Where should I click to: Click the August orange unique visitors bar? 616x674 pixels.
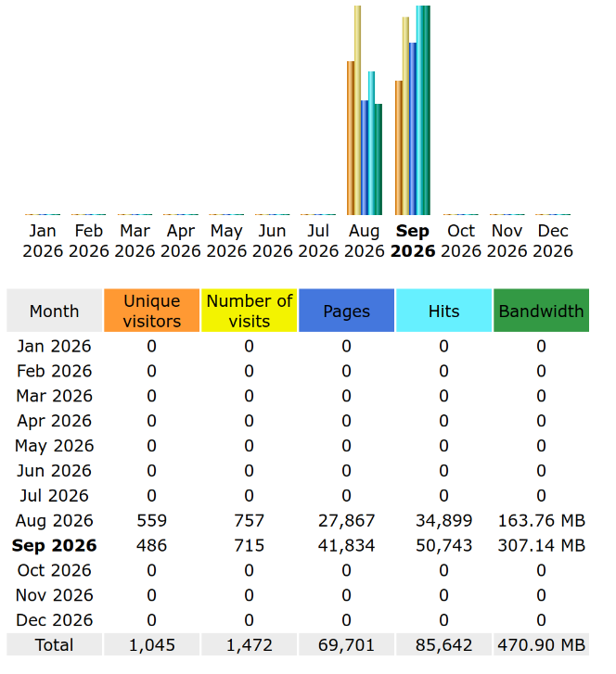pos(351,138)
